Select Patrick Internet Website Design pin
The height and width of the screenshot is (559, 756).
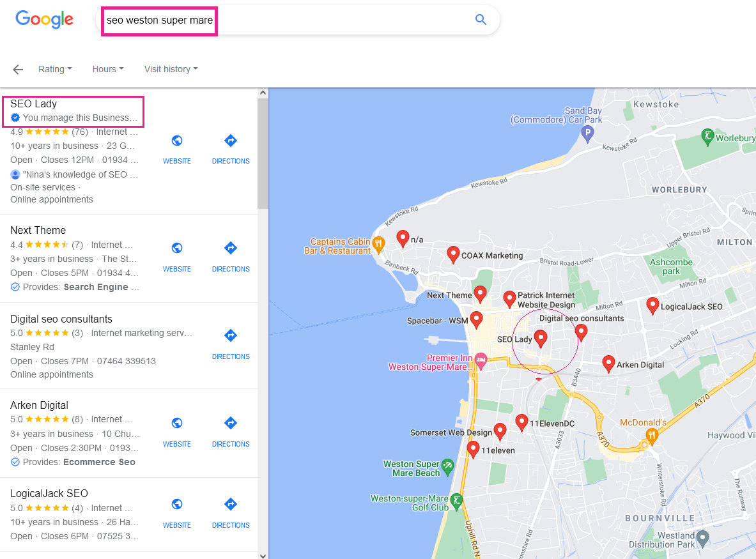coord(509,299)
